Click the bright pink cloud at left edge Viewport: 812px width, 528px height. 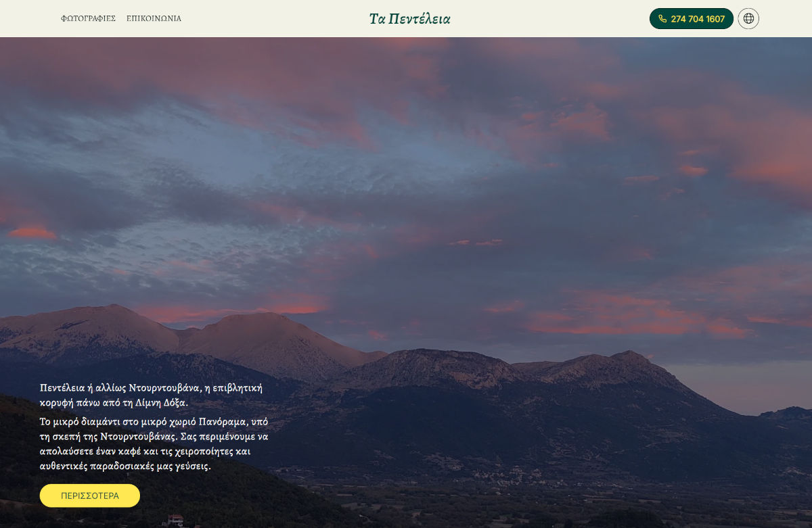tap(31, 233)
